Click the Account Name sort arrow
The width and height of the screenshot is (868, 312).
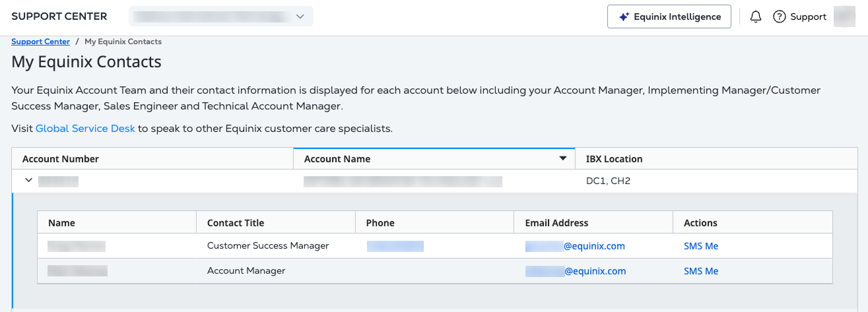(x=562, y=158)
